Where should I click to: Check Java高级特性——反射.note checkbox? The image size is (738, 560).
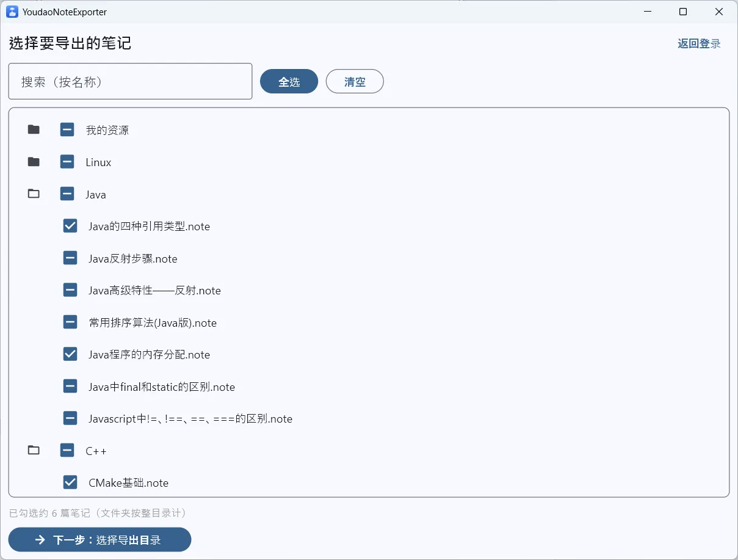click(x=70, y=290)
